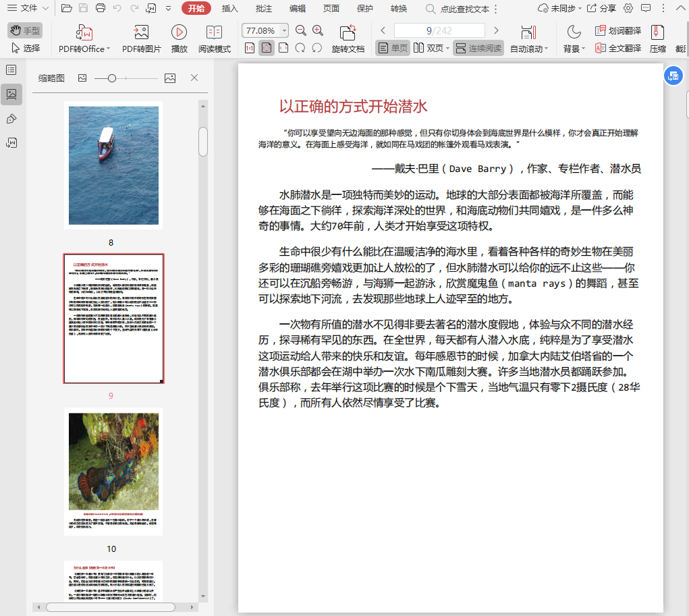Toggle fit page view button
This screenshot has height=616, width=689.
tap(267, 48)
